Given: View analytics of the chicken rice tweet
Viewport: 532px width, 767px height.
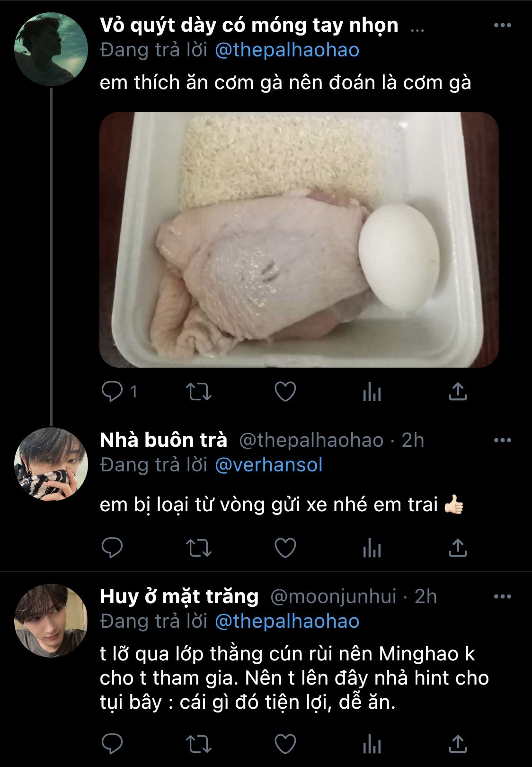Looking at the screenshot, I should [372, 392].
